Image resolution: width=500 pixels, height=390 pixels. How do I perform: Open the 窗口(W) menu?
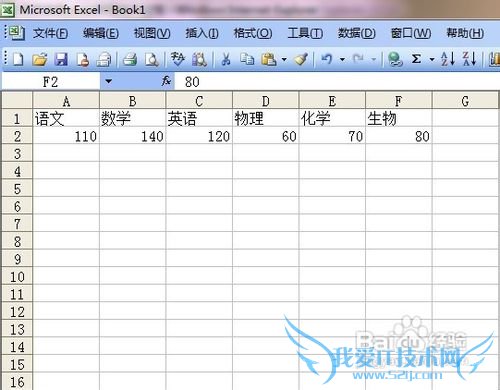click(411, 33)
